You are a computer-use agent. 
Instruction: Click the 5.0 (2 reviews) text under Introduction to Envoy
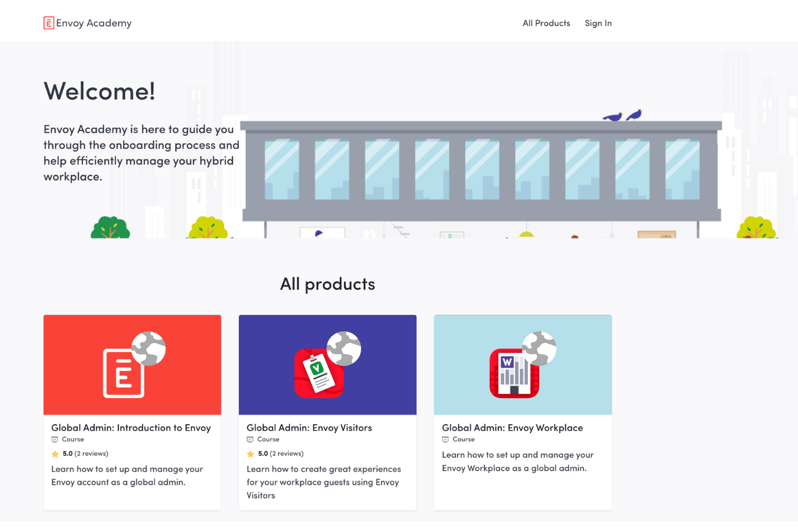(x=85, y=454)
